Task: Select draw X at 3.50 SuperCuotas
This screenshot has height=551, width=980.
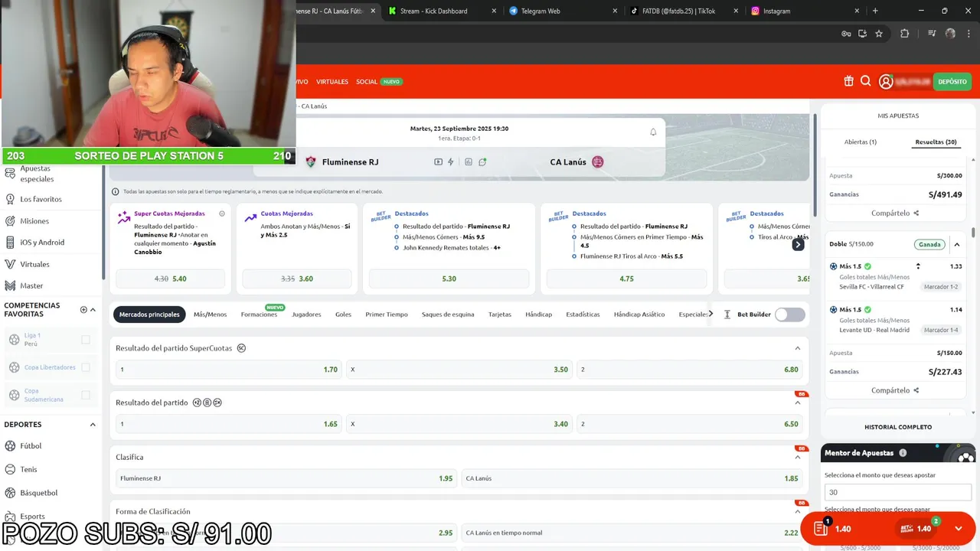Action: [459, 370]
